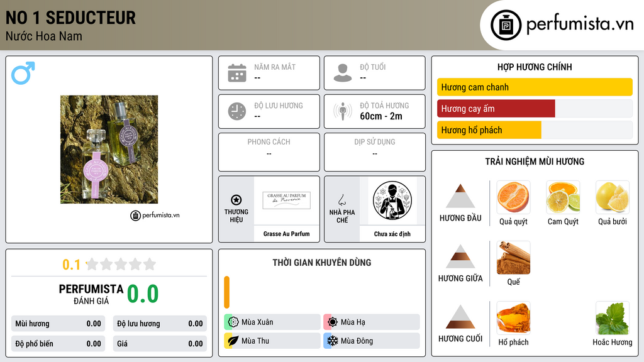The height and width of the screenshot is (362, 644).
Task: Click the Hương hổ phách accord bar
Action: pos(489,130)
